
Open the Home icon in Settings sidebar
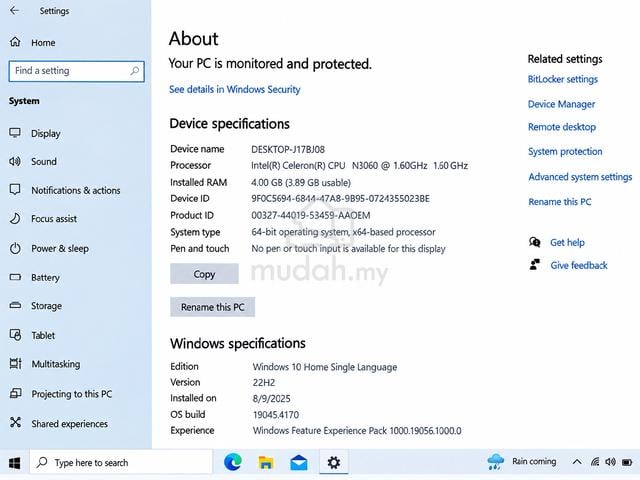click(15, 42)
